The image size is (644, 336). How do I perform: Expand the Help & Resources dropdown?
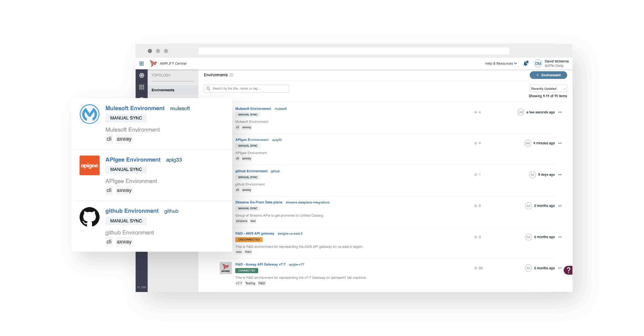[x=501, y=64]
